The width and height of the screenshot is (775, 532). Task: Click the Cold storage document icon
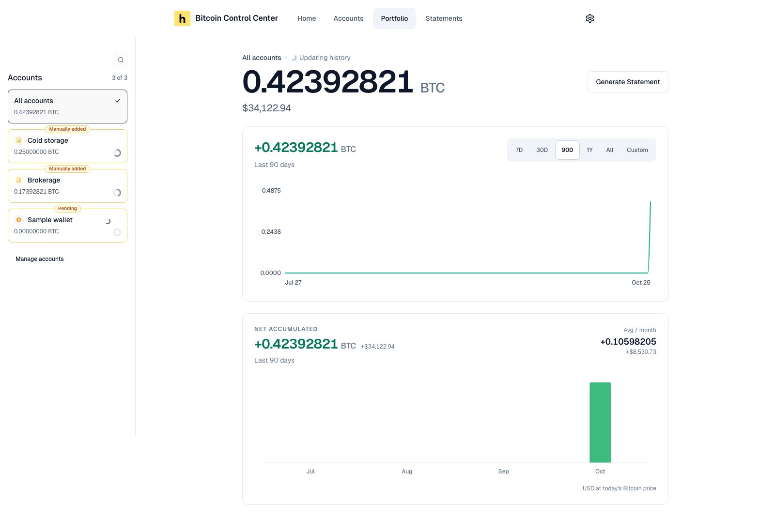coord(19,140)
